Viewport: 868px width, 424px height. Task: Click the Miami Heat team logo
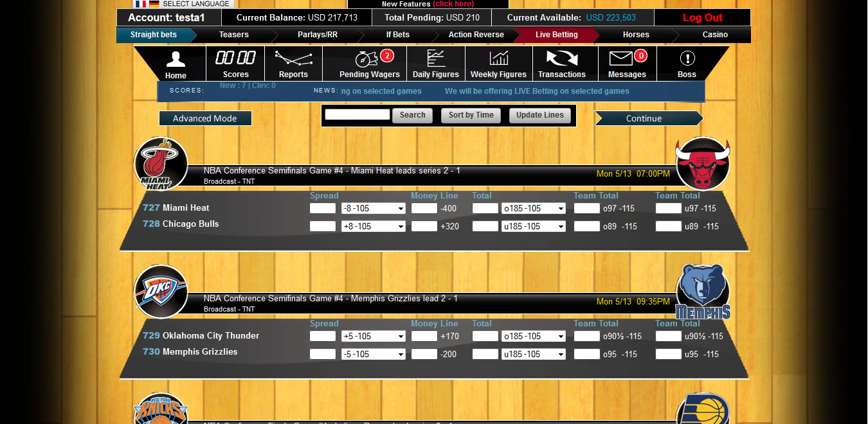click(x=161, y=164)
